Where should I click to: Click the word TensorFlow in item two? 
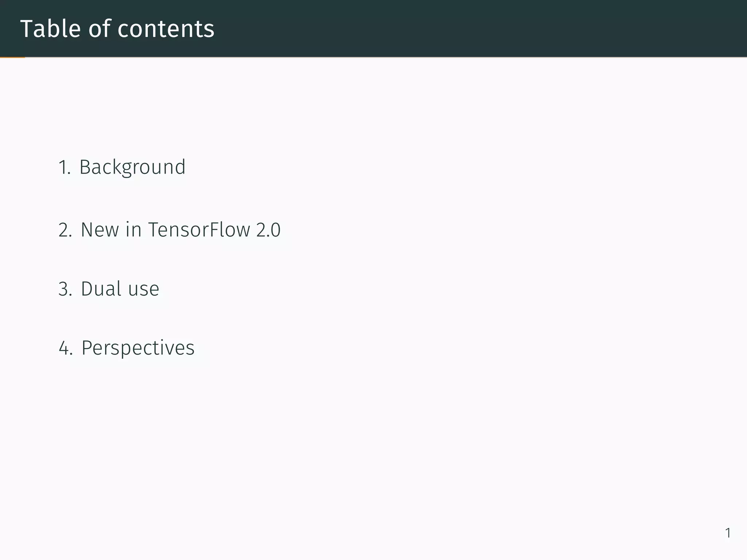click(199, 230)
